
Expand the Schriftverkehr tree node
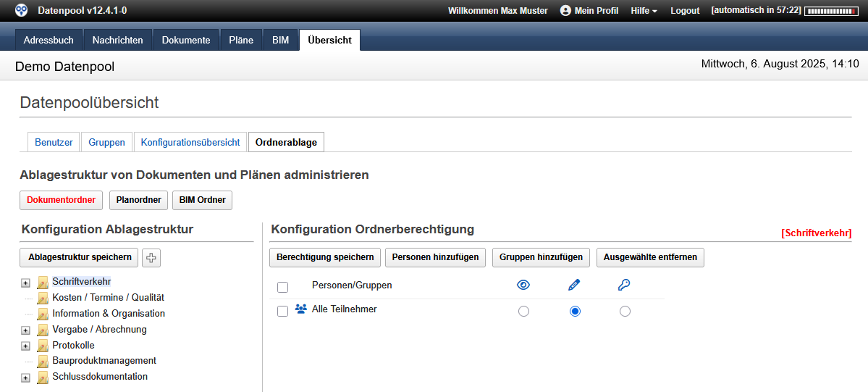(x=25, y=283)
